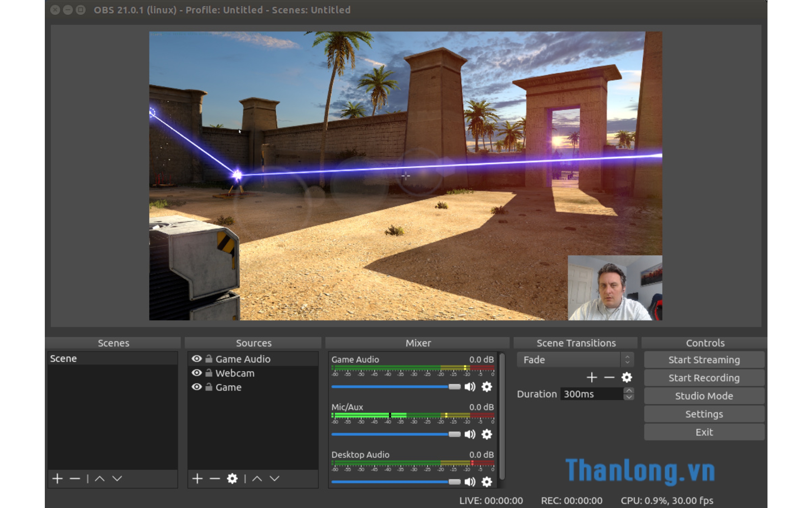Click the Start Recording button
This screenshot has width=812, height=508.
coord(704,378)
